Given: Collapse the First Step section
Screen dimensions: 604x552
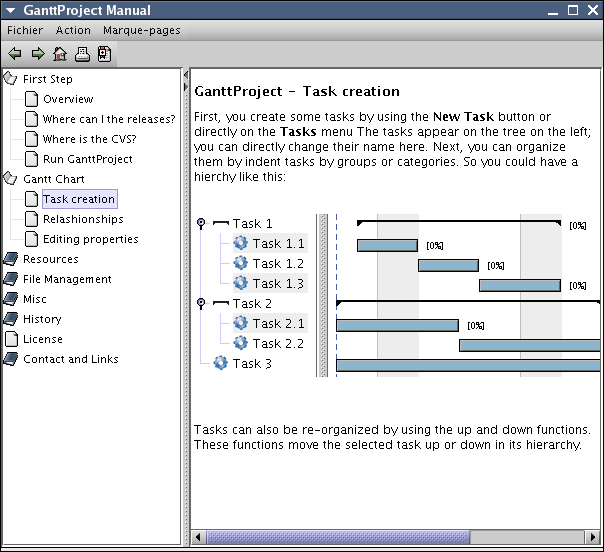Looking at the screenshot, I should [x=11, y=79].
